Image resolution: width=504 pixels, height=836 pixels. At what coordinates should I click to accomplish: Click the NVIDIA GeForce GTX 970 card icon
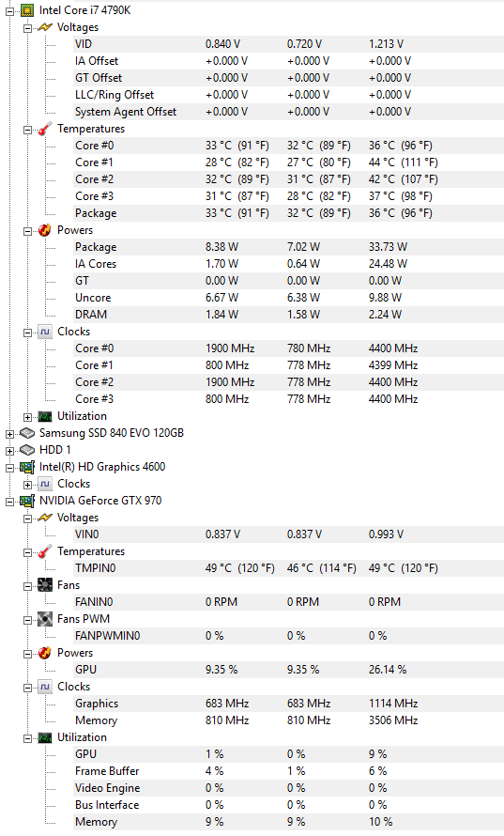[x=27, y=501]
